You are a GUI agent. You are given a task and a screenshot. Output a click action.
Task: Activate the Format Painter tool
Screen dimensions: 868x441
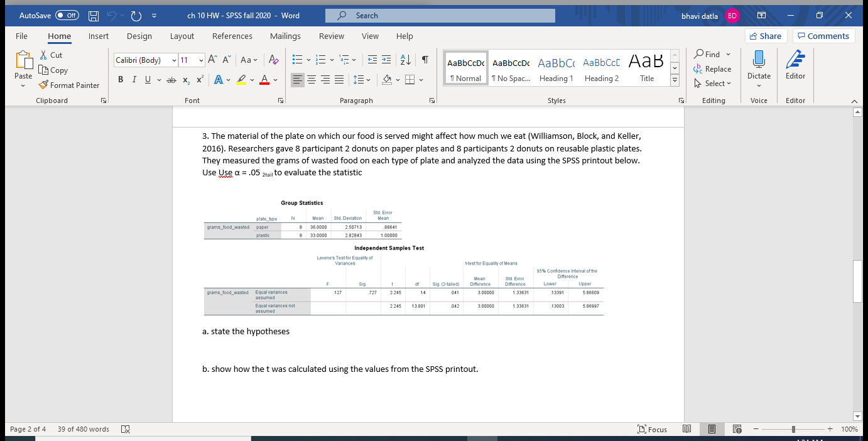69,85
